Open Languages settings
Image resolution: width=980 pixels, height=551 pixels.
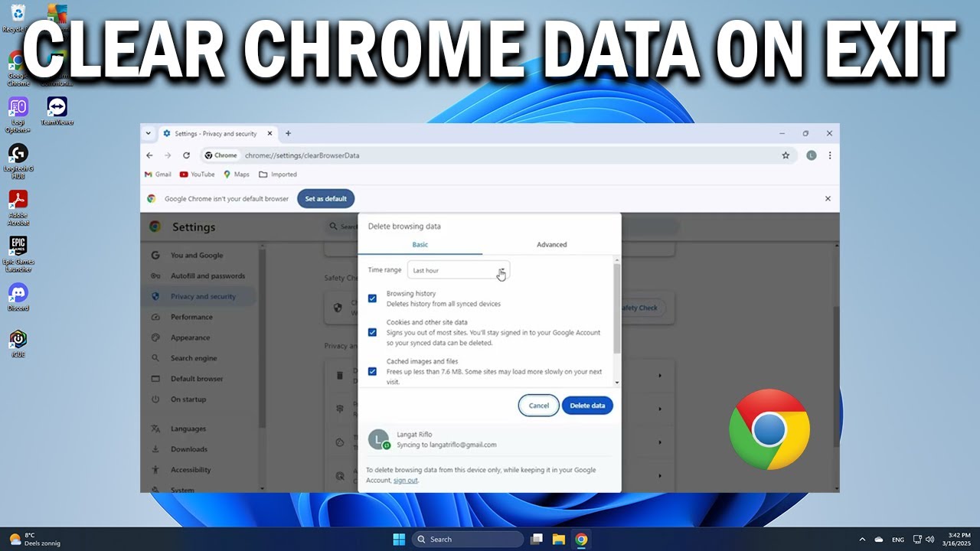pyautogui.click(x=188, y=429)
